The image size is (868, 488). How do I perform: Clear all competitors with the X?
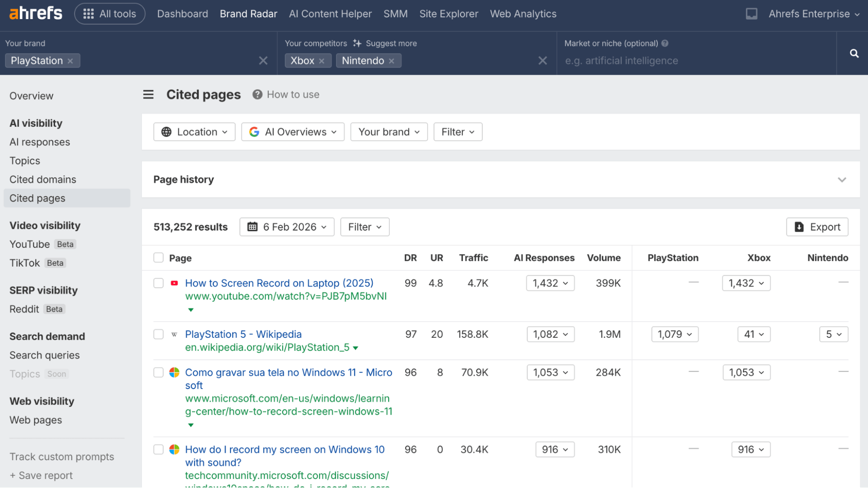click(x=542, y=61)
